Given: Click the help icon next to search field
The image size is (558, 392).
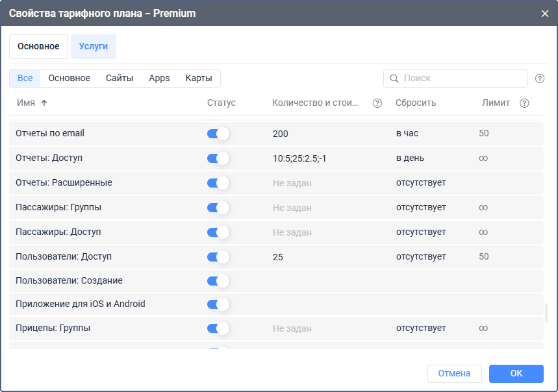Looking at the screenshot, I should [539, 79].
